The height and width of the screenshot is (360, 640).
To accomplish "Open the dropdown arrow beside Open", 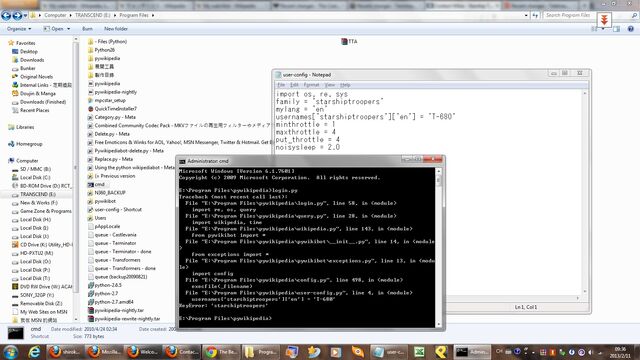I will coord(68,29).
